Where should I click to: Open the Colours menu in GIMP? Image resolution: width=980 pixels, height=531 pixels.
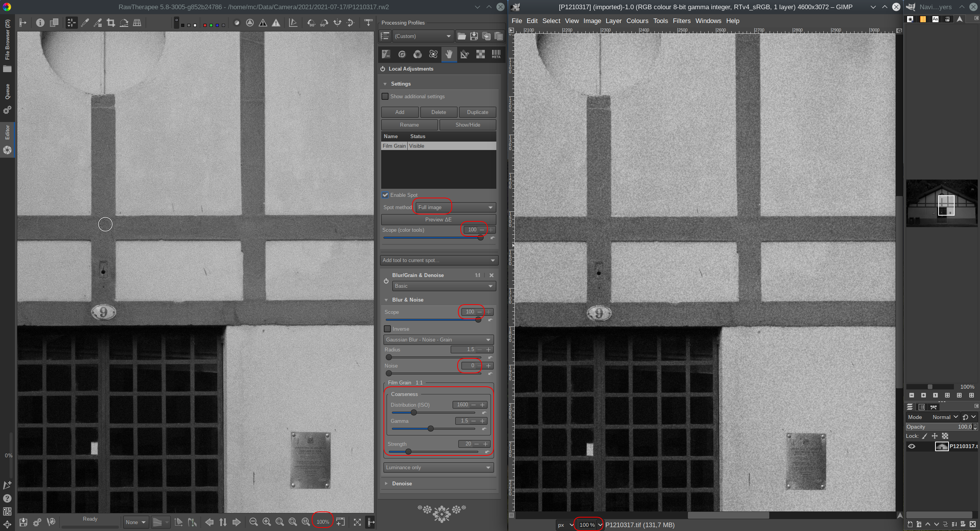click(x=637, y=21)
